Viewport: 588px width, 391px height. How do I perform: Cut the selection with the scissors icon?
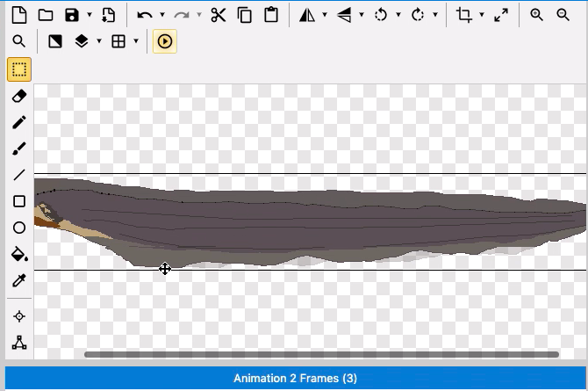(219, 15)
